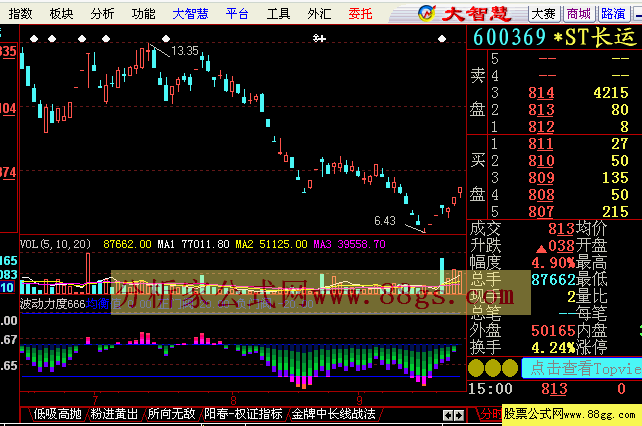Click the MA2 51125.00 value
Image resolution: width=642 pixels, height=426 pixels.
point(271,245)
